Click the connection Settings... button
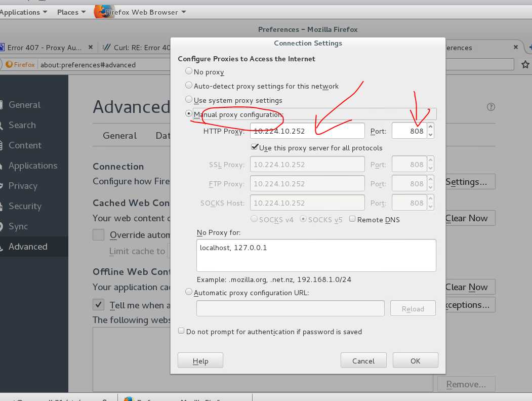This screenshot has width=532, height=401. click(x=470, y=181)
